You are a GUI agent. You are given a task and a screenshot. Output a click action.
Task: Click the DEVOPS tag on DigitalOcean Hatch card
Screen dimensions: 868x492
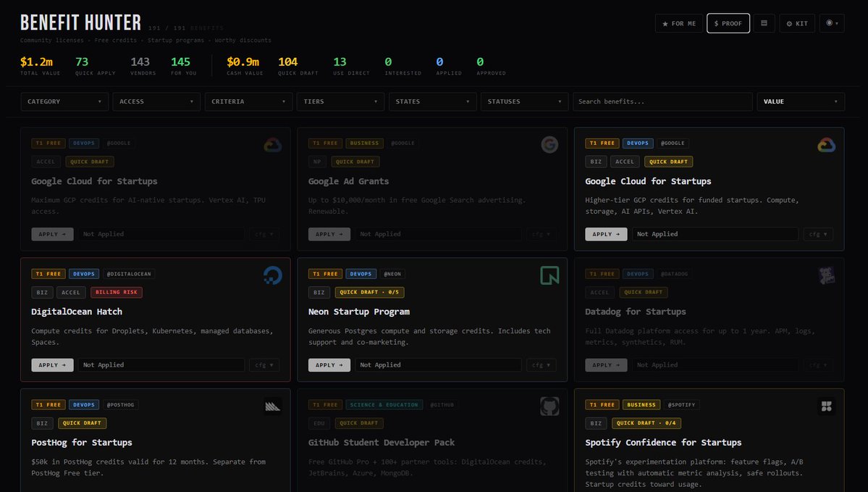point(83,274)
